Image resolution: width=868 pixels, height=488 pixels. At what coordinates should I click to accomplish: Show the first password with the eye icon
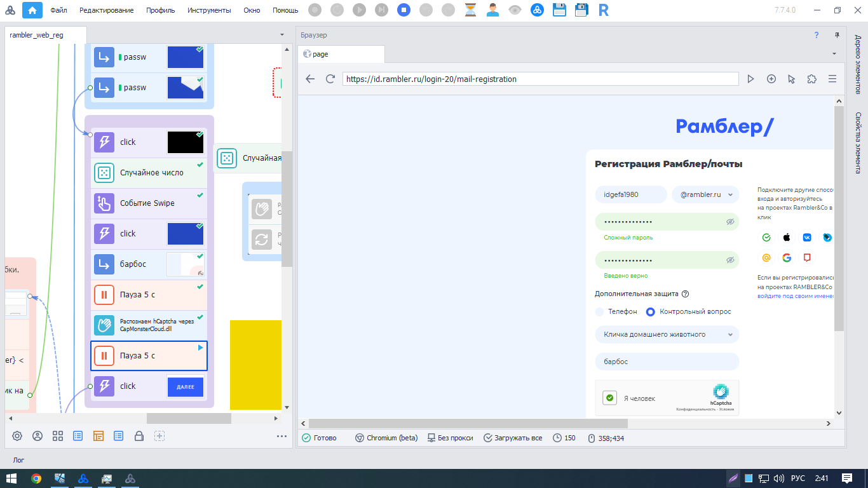coord(730,222)
